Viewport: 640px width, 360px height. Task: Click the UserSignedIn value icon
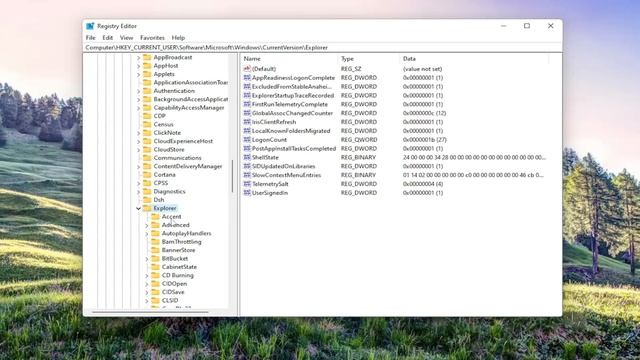click(x=247, y=193)
